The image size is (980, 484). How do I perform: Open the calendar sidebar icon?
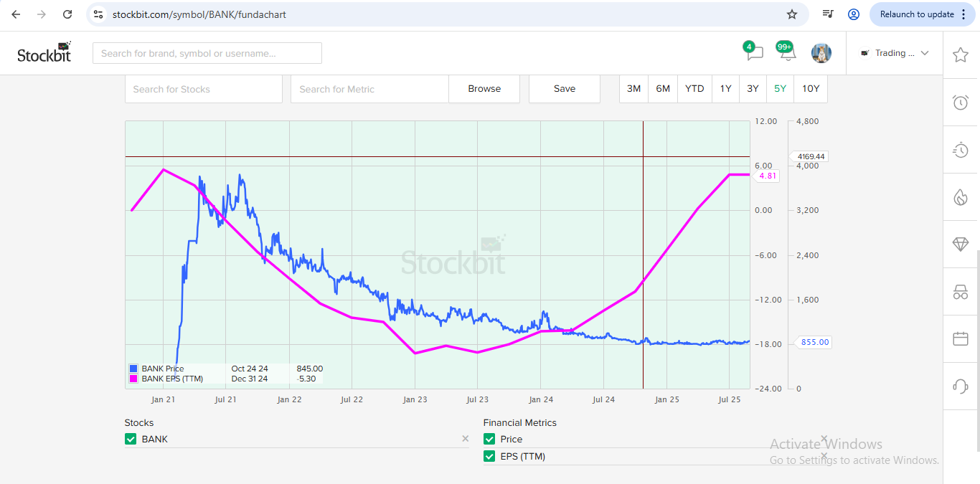[x=961, y=338]
